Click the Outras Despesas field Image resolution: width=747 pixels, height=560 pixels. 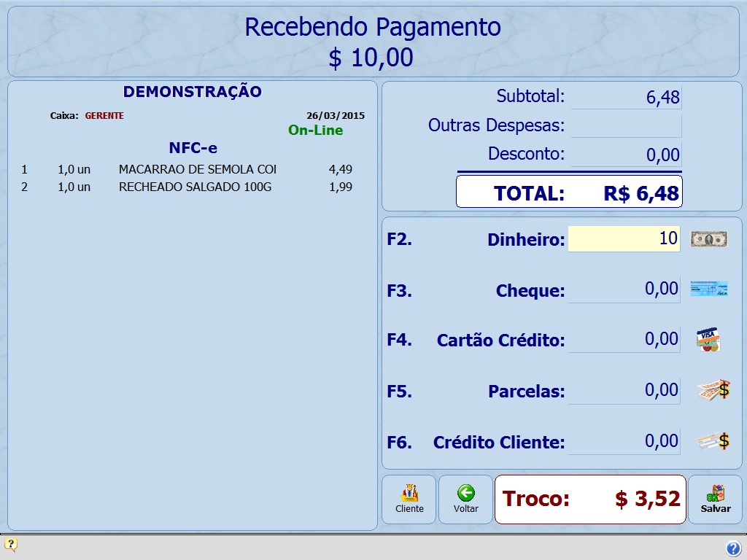626,125
